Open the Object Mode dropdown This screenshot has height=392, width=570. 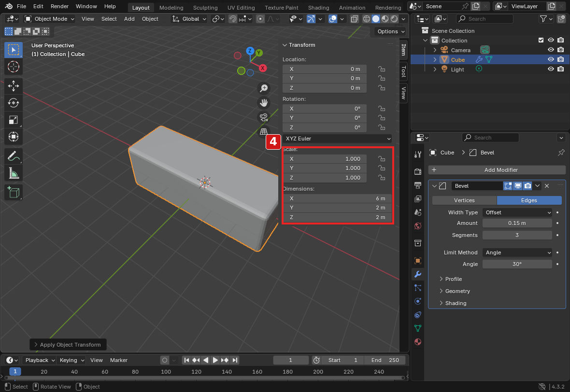click(49, 19)
